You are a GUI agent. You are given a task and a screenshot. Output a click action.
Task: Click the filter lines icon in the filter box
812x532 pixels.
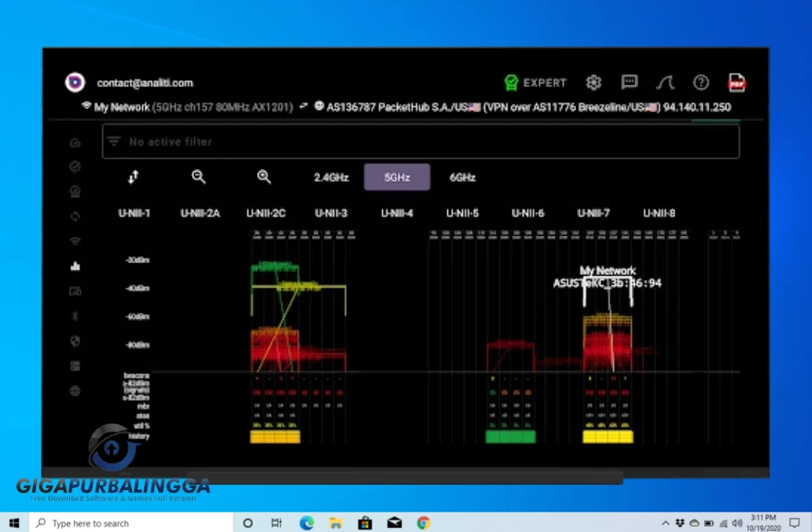114,141
